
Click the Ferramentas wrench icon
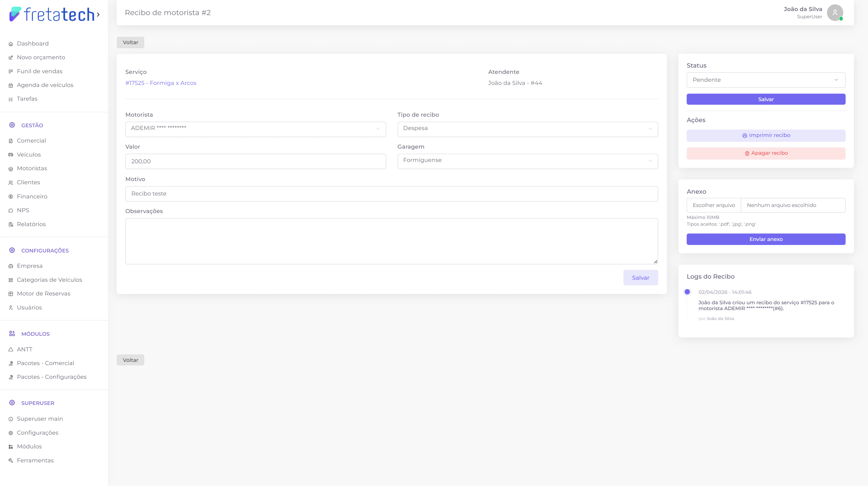point(11,461)
